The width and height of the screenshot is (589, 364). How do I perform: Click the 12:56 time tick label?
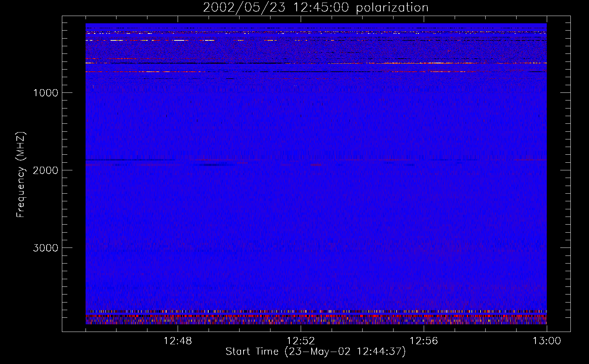click(x=424, y=341)
